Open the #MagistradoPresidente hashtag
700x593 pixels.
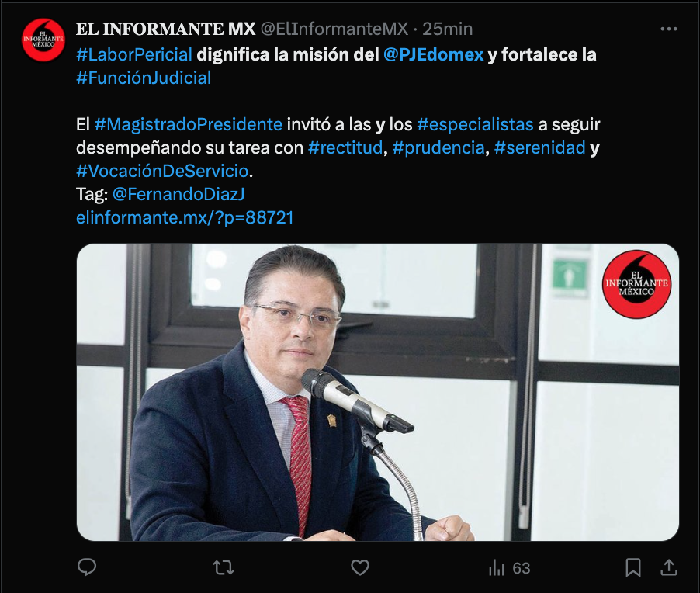[x=189, y=124]
